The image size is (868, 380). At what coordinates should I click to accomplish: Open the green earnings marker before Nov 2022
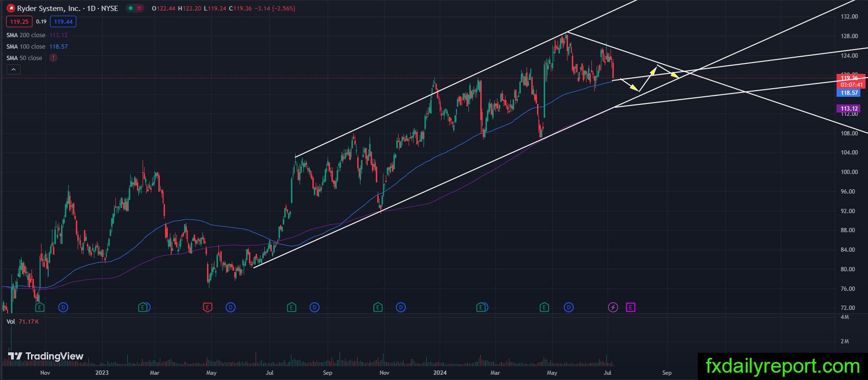(40, 308)
